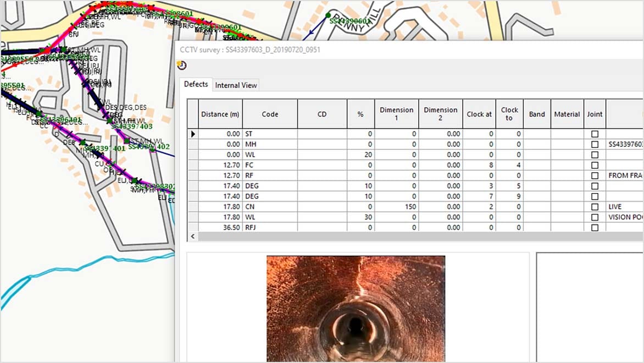Enable Joint for the VISION row
Image resolution: width=644 pixels, height=363 pixels.
coord(595,217)
